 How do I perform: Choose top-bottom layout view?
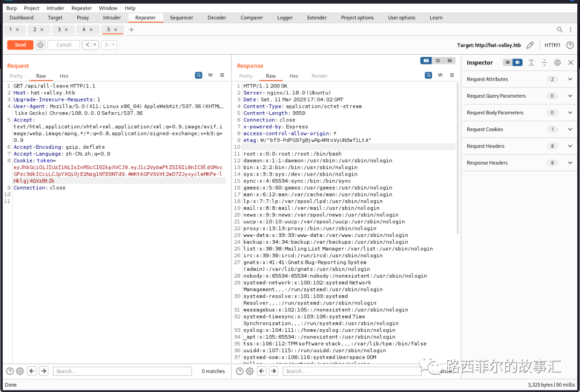click(438, 60)
